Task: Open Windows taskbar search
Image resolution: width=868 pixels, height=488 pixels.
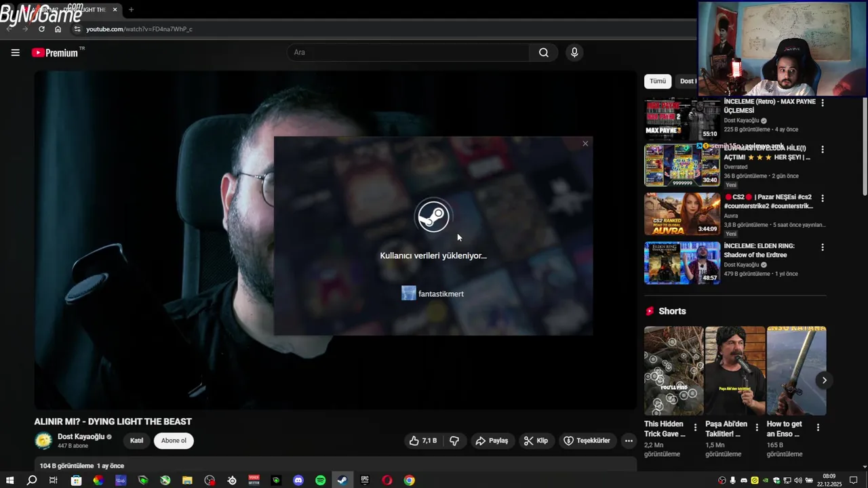Action: (x=31, y=481)
